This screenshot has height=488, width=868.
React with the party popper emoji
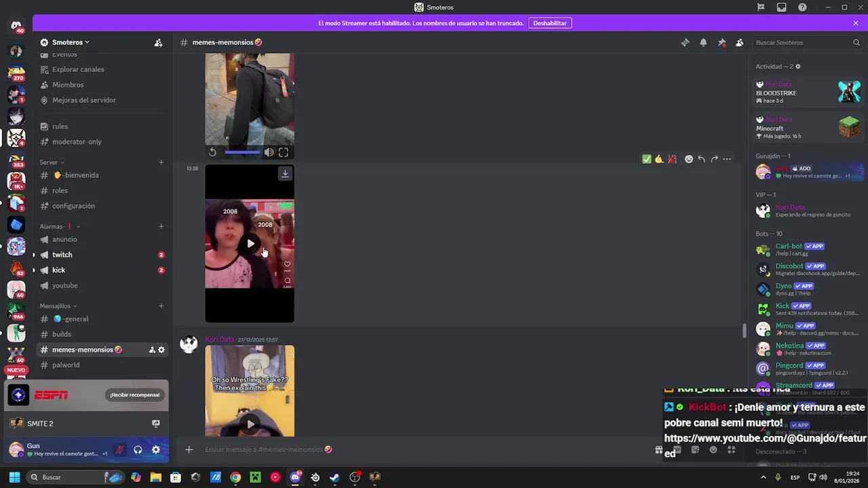point(672,159)
